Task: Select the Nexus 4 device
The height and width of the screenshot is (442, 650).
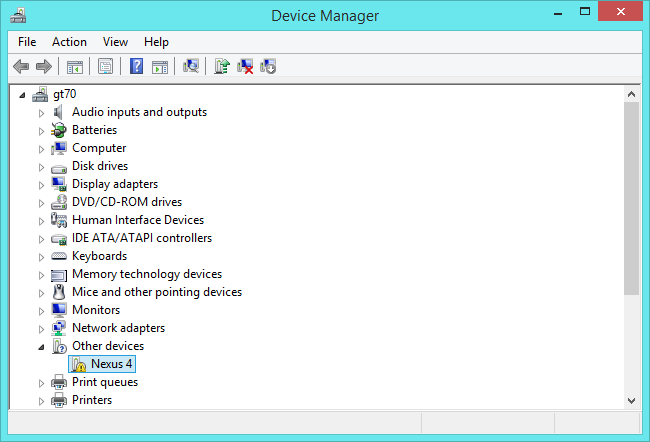Action: (111, 364)
